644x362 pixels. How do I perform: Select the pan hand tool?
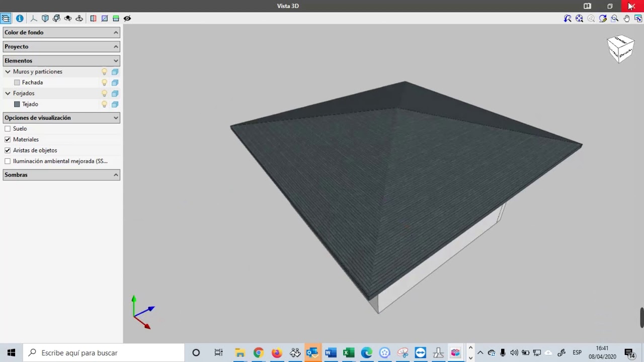click(626, 19)
